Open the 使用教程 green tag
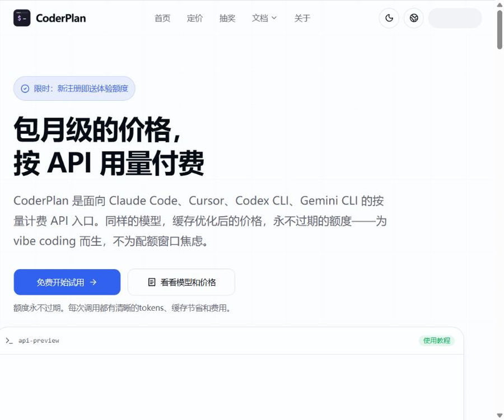 tap(436, 340)
